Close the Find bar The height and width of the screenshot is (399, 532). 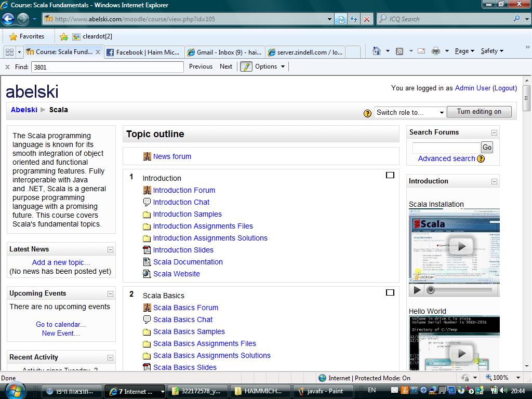(x=7, y=67)
